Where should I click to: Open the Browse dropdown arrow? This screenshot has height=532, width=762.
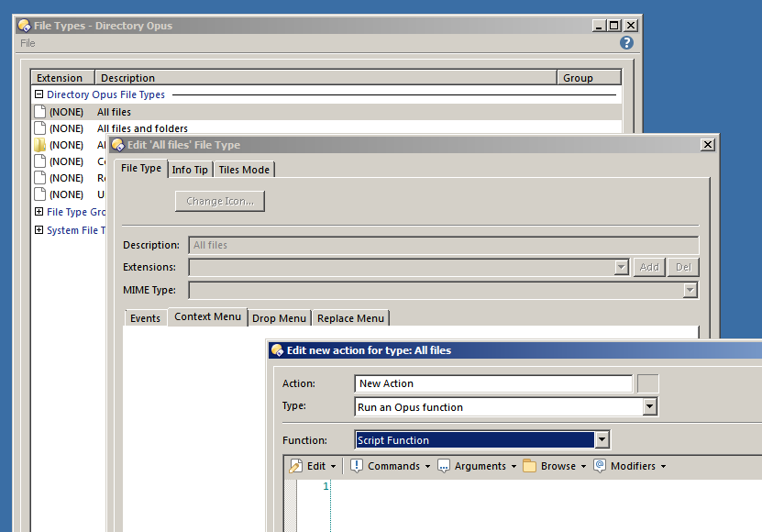tap(583, 466)
